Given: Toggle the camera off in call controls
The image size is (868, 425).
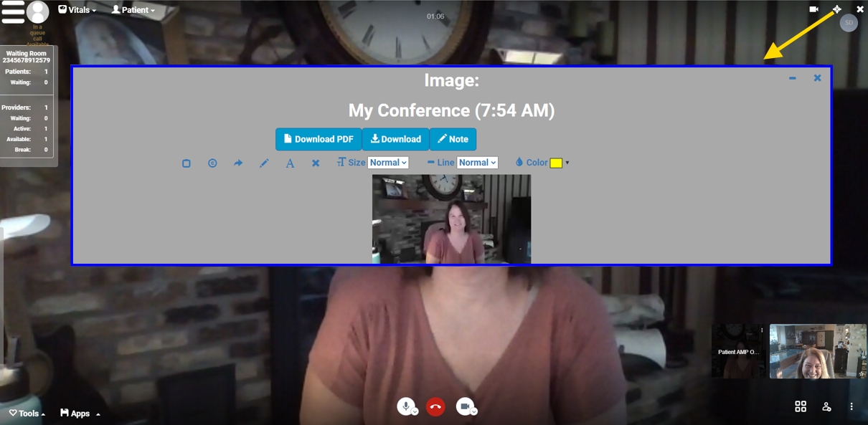Looking at the screenshot, I should 464,406.
